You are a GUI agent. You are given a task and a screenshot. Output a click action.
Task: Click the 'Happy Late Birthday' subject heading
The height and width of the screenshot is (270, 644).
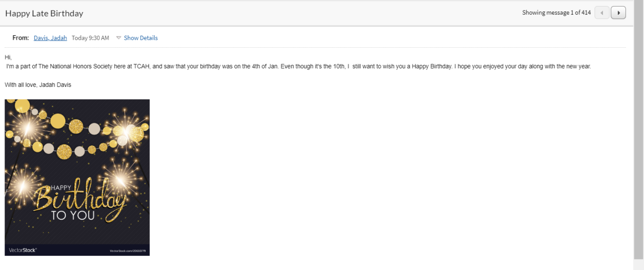[44, 14]
